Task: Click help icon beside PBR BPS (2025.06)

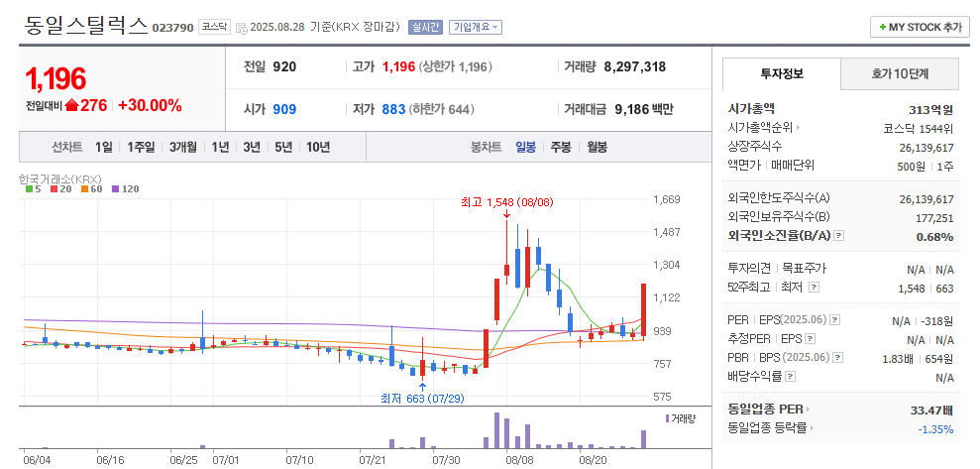Action: point(838,358)
